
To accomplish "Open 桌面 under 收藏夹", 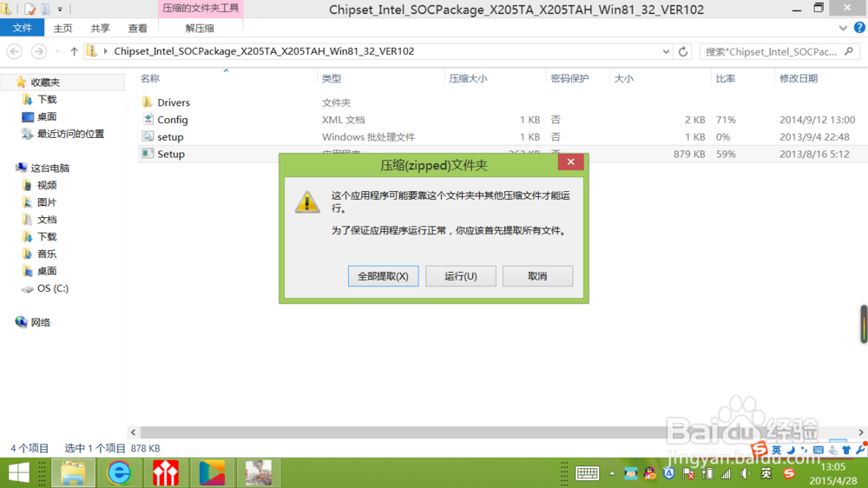I will click(x=47, y=117).
